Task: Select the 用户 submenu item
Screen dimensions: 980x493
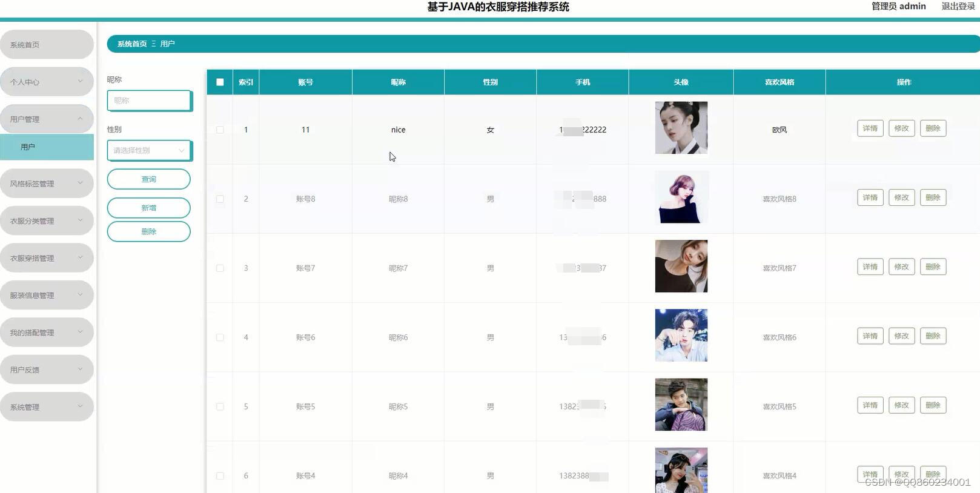Action: (47, 147)
